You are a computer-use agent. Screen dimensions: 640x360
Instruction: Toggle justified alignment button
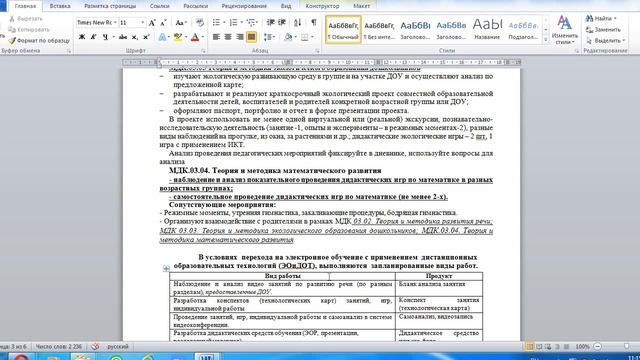[x=251, y=37]
